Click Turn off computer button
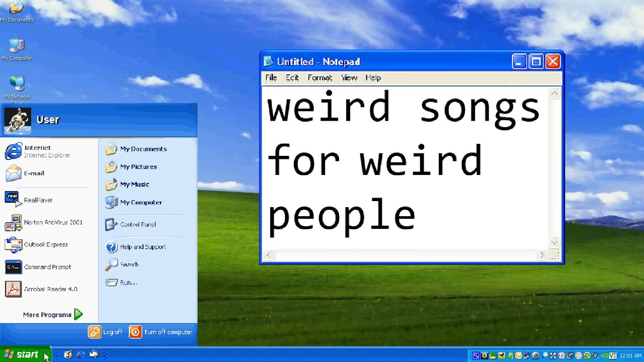The image size is (644, 362). (161, 332)
